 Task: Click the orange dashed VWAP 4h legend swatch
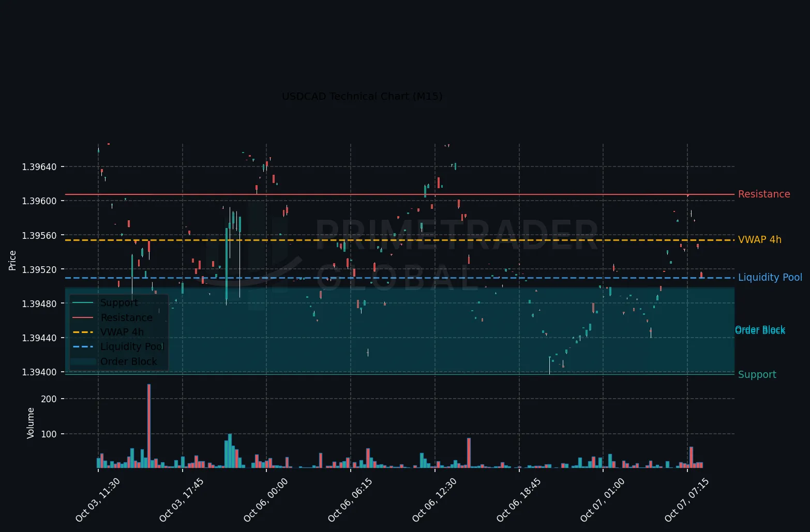point(83,332)
